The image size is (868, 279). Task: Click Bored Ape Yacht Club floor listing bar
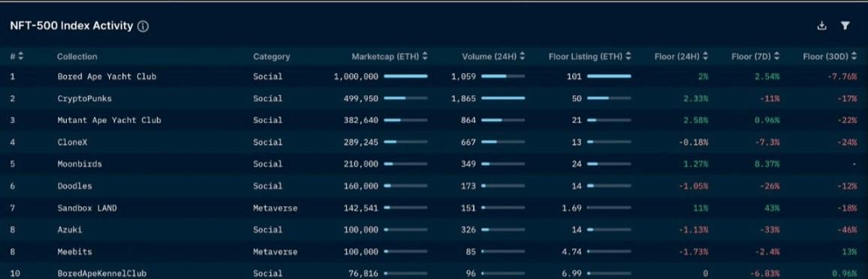[x=608, y=77]
